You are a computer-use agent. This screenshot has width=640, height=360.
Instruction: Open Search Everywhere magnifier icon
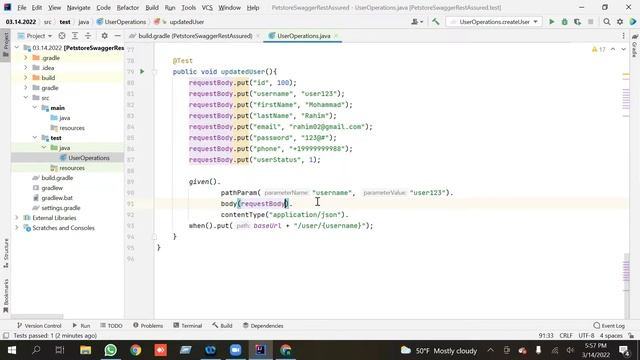tap(607, 22)
